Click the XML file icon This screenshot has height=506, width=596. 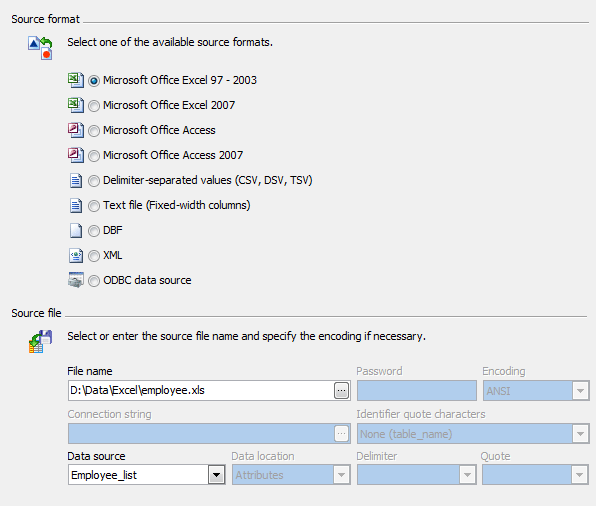click(x=76, y=255)
